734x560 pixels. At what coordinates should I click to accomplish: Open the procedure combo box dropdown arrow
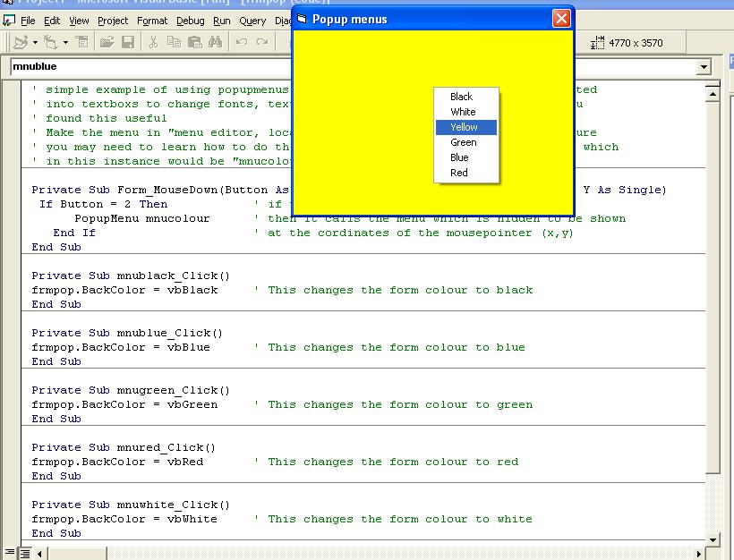pyautogui.click(x=704, y=67)
